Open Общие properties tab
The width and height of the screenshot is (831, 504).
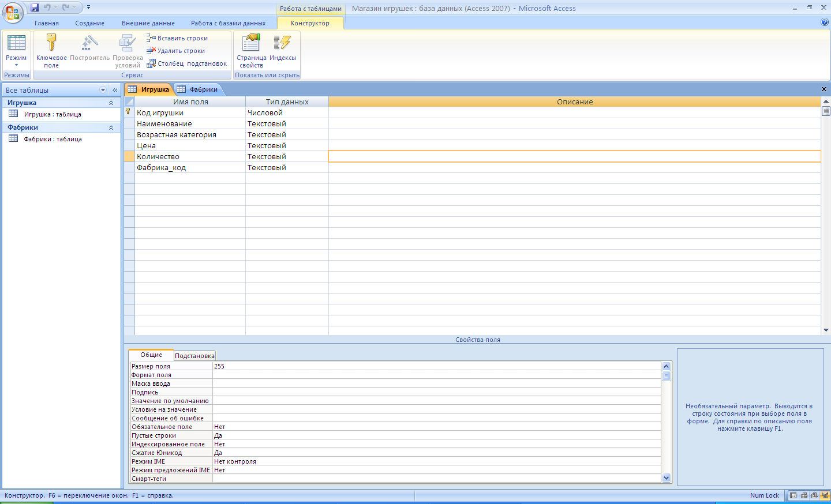tap(151, 355)
